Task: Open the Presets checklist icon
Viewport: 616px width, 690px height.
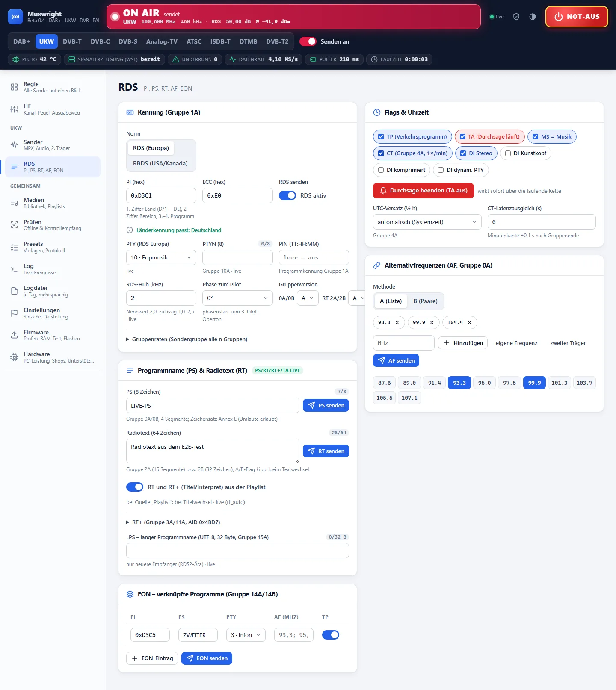Action: coord(14,247)
